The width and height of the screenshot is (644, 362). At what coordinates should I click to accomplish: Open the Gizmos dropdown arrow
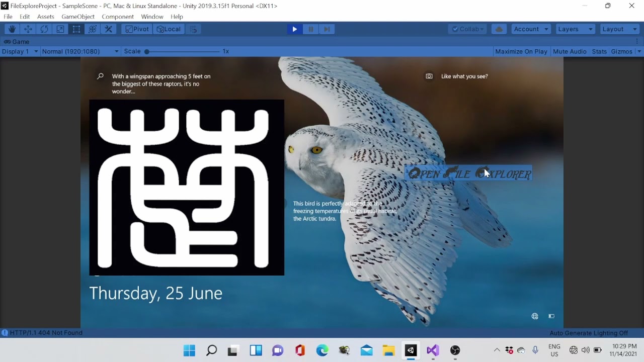click(x=639, y=51)
